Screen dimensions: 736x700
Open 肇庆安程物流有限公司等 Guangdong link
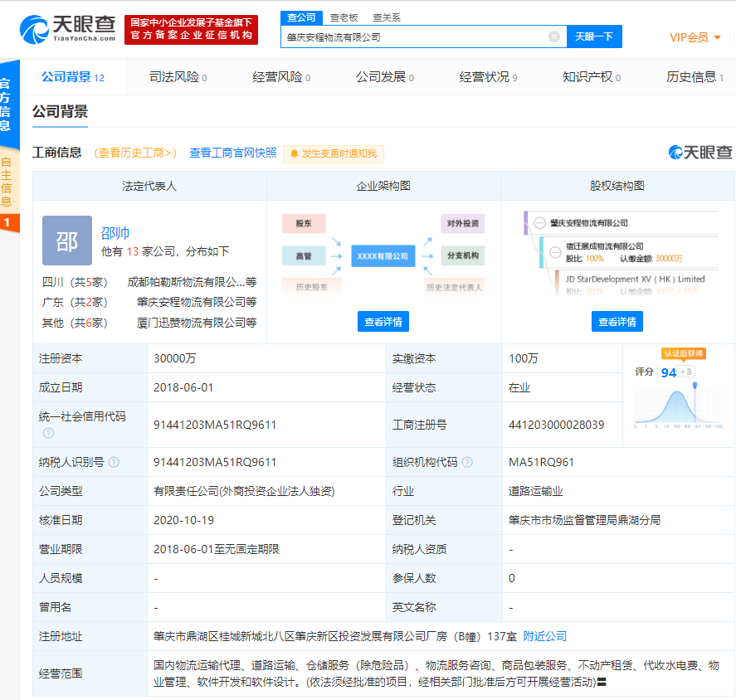(197, 302)
